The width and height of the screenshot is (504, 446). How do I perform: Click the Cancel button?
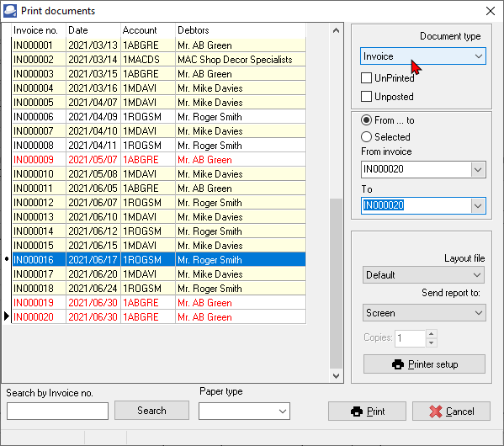point(451,411)
